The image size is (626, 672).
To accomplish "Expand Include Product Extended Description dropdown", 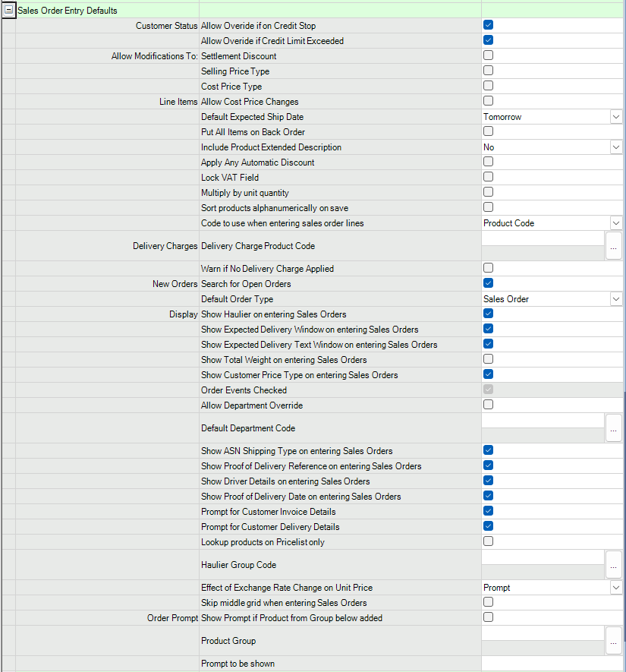I will coord(615,147).
